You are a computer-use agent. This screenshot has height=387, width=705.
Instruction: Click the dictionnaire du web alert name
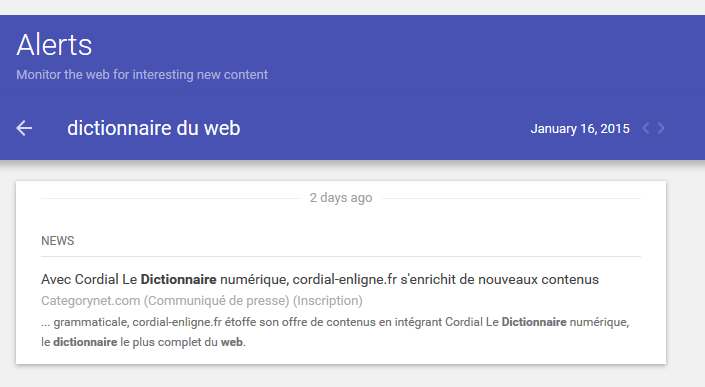pyautogui.click(x=154, y=128)
